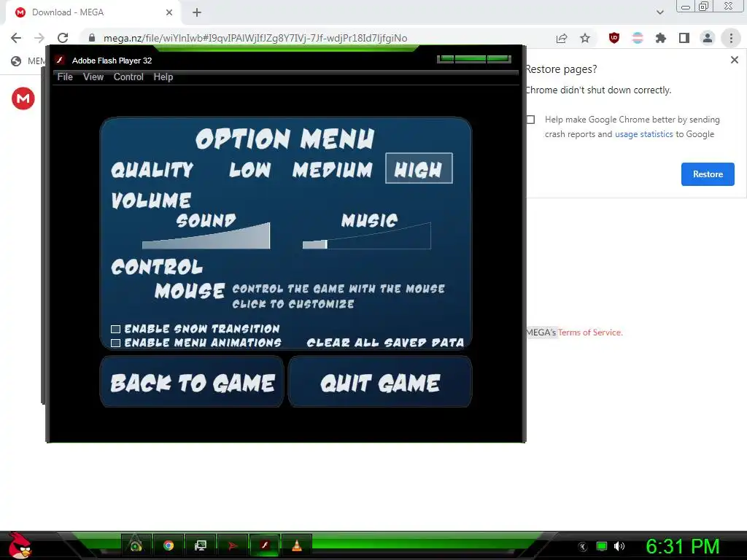Click the red MEGA logo

point(23,98)
